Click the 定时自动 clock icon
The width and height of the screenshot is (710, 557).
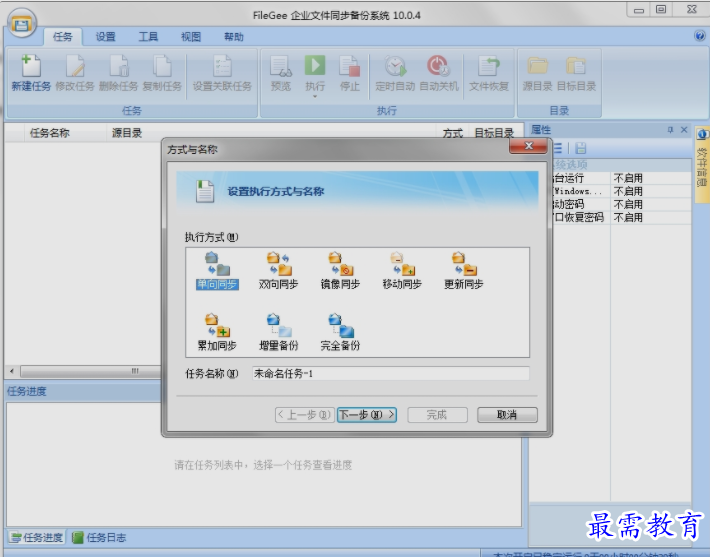395,66
